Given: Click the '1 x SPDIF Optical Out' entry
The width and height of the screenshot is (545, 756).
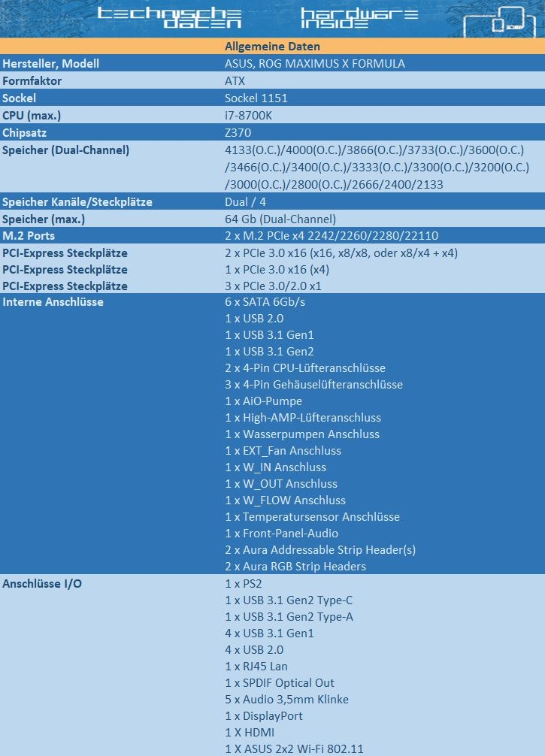Looking at the screenshot, I should point(280,682).
